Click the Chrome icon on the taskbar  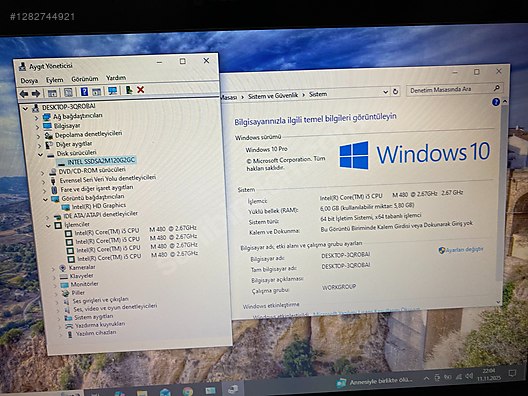188,392
